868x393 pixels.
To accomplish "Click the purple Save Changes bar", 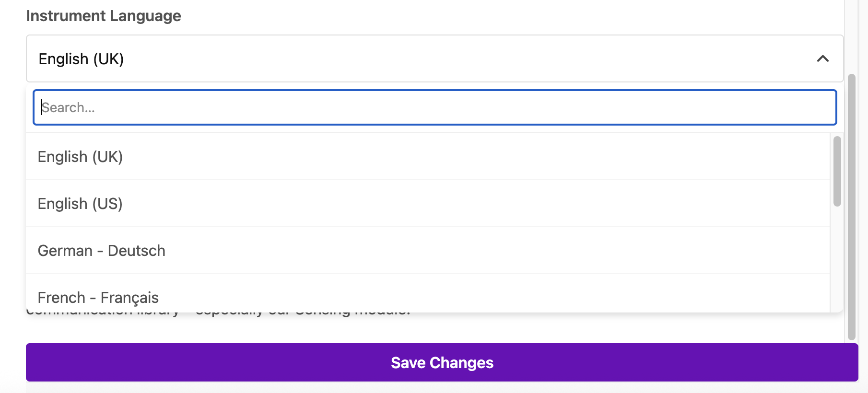I will tap(442, 362).
